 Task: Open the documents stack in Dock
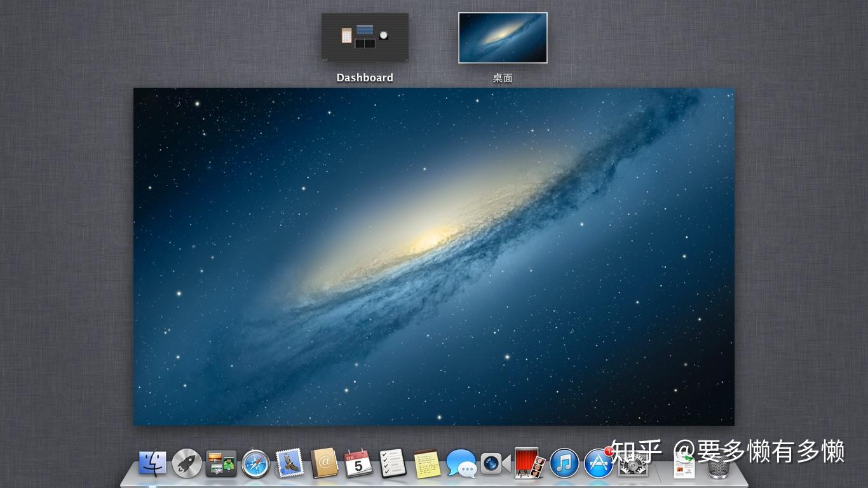tap(684, 465)
